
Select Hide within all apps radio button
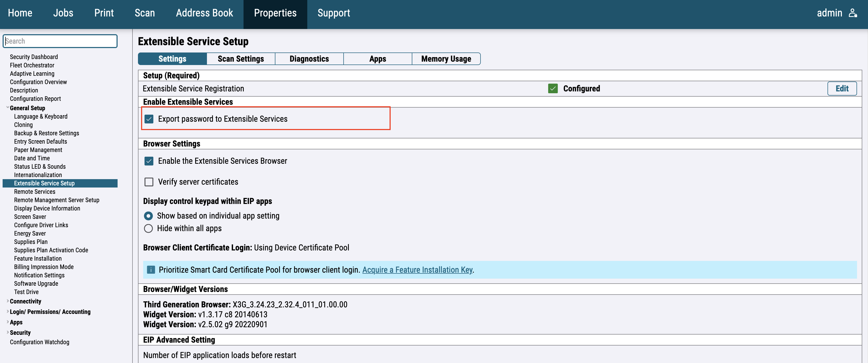point(148,228)
